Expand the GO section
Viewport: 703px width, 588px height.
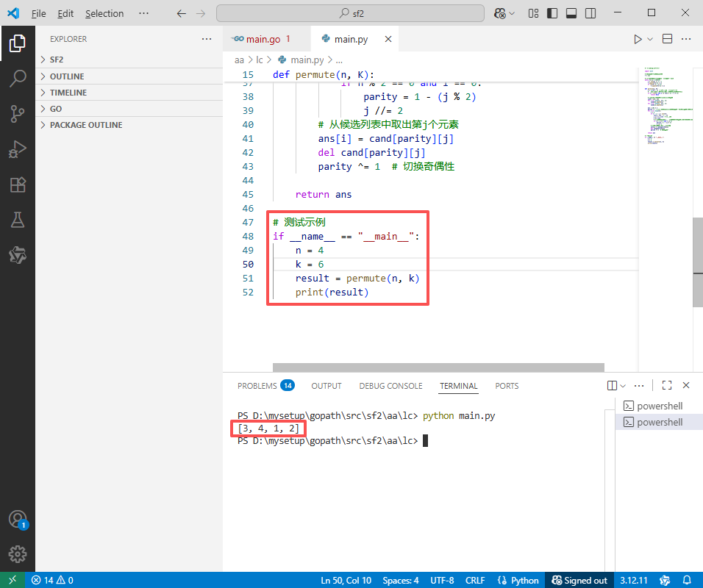click(129, 109)
